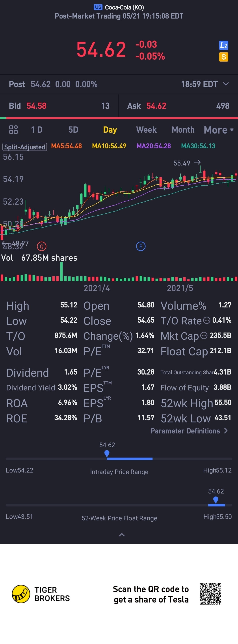This screenshot has height=644, width=238.
Task: Scan the Tesla share QR code
Action: pyautogui.click(x=210, y=594)
